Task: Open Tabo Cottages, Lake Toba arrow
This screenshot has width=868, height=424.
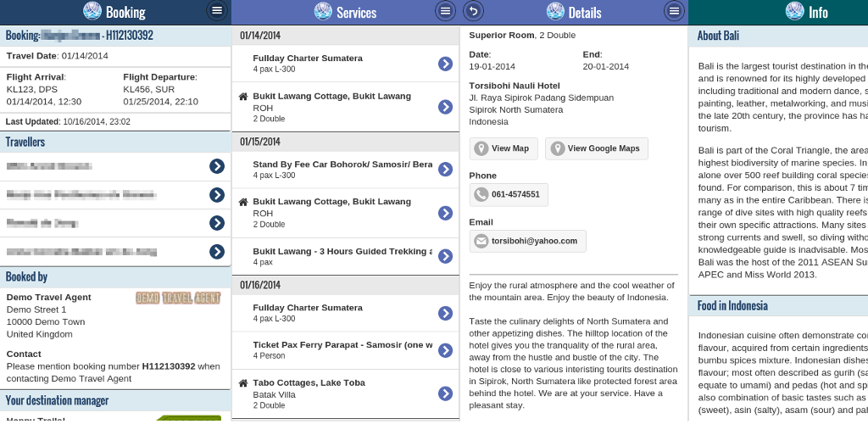Action: click(x=445, y=393)
